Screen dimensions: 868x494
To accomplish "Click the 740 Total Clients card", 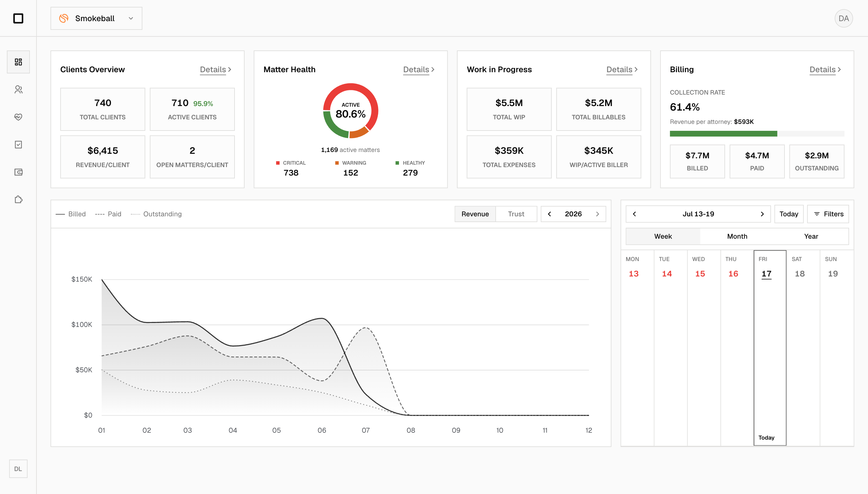I will (102, 109).
